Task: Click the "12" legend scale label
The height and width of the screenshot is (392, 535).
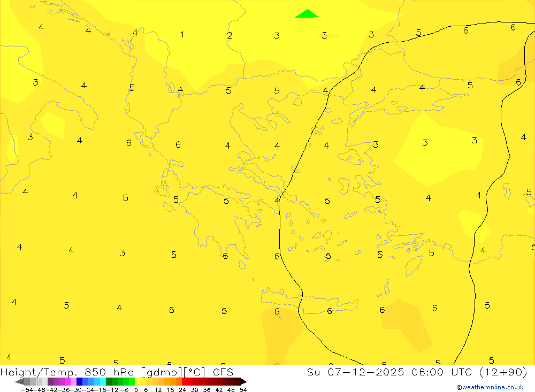Action: pyautogui.click(x=158, y=390)
